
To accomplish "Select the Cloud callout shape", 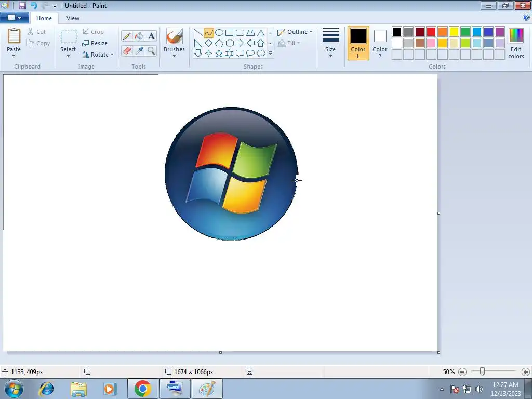I will point(261,54).
